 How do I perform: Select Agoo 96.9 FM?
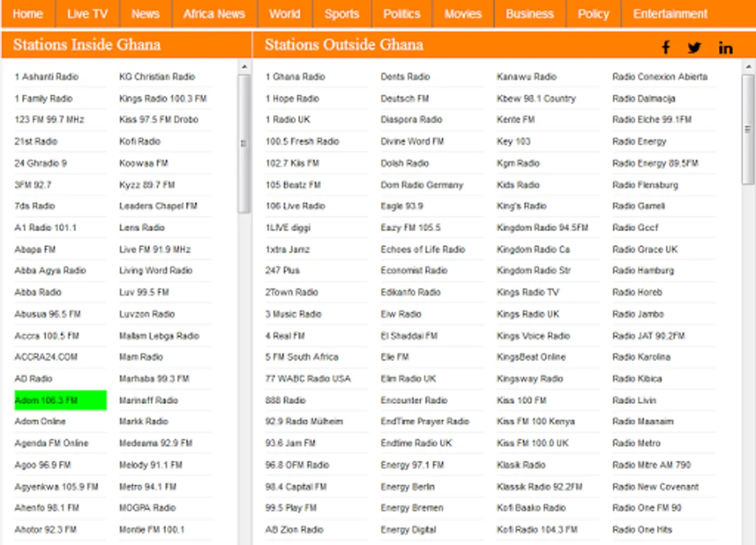42,465
